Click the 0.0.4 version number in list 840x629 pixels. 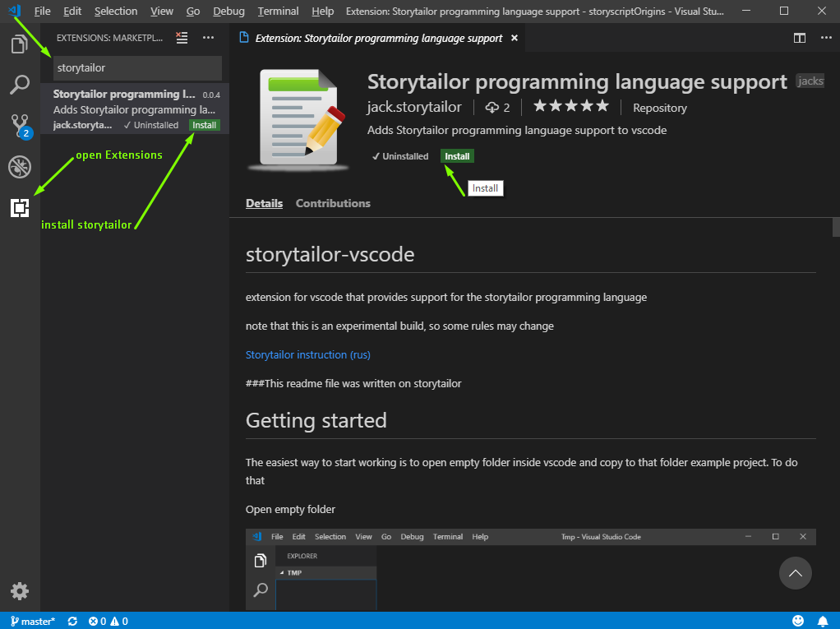pos(211,95)
